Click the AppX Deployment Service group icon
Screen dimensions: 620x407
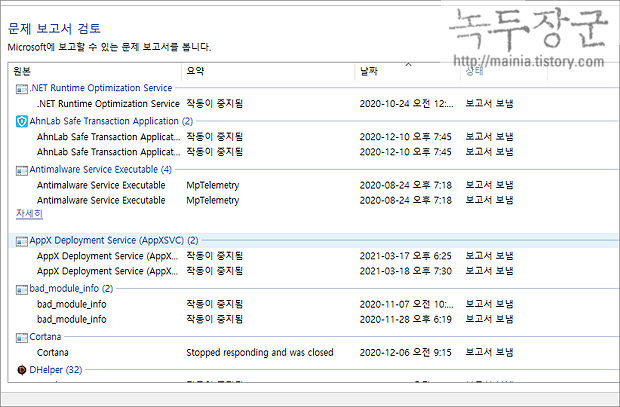pyautogui.click(x=21, y=241)
